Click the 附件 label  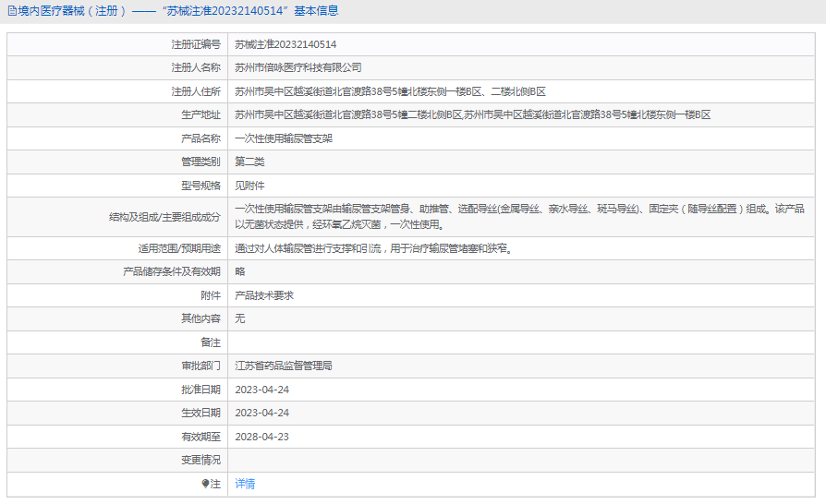211,295
